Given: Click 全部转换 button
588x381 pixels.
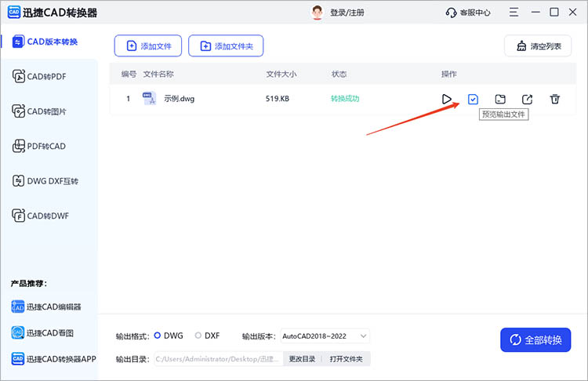Looking at the screenshot, I should [535, 339].
